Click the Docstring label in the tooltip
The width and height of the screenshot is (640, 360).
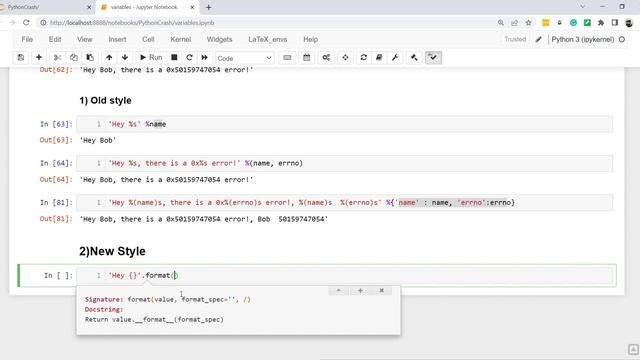pos(104,309)
